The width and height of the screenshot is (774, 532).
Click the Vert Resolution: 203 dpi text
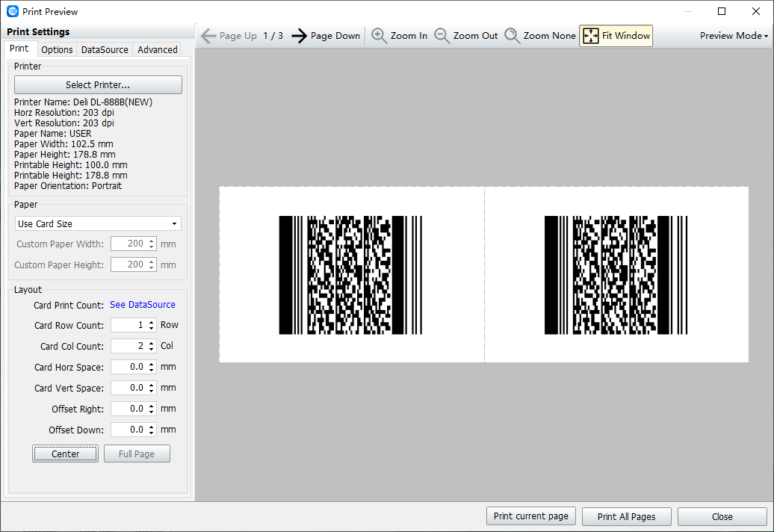pos(64,123)
